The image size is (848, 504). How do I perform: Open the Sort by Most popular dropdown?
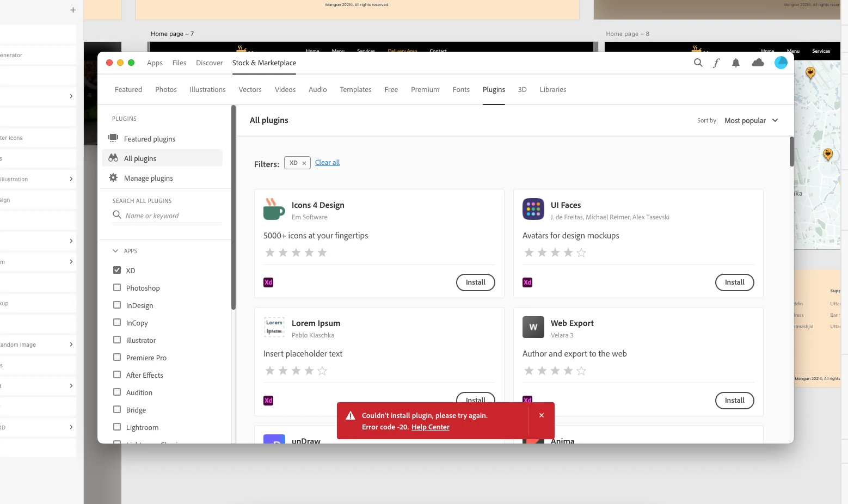tap(751, 120)
